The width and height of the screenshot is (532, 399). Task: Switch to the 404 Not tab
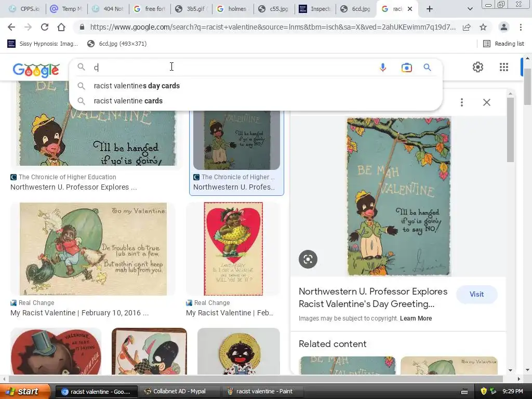(x=108, y=9)
